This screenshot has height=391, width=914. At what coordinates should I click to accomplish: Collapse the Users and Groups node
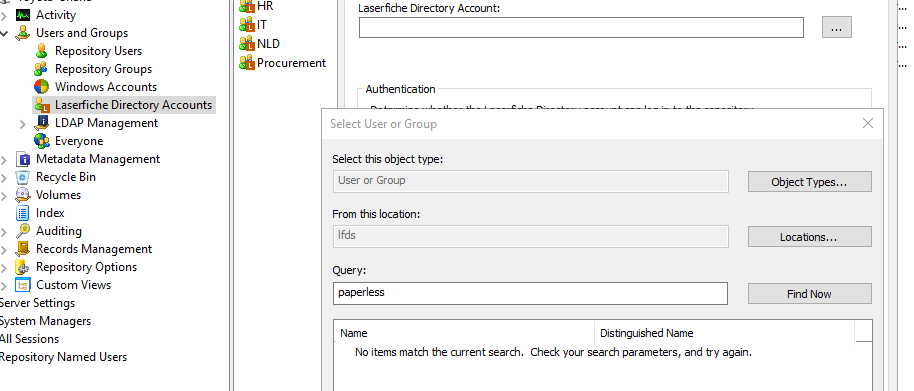click(5, 33)
